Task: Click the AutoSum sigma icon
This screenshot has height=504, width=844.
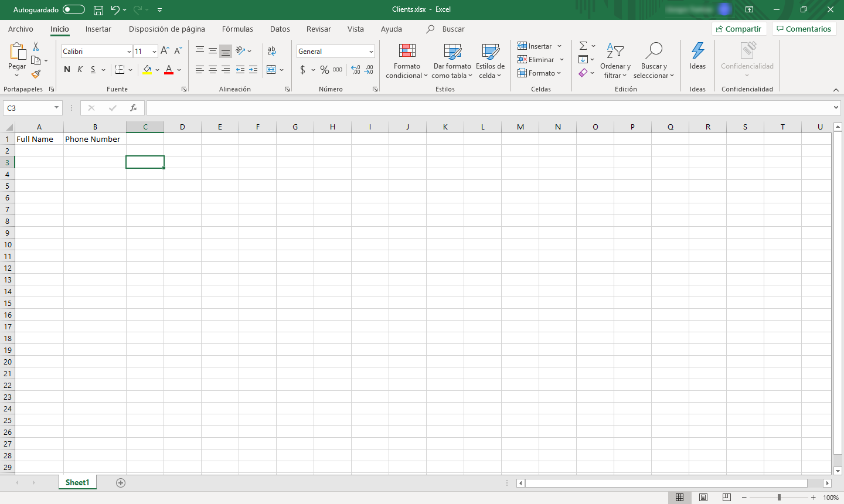Action: (x=583, y=45)
